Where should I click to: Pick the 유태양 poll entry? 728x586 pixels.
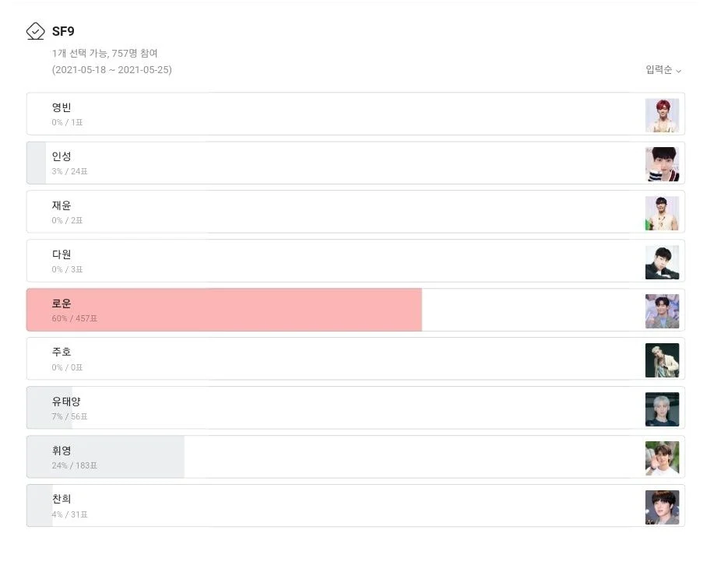356,408
